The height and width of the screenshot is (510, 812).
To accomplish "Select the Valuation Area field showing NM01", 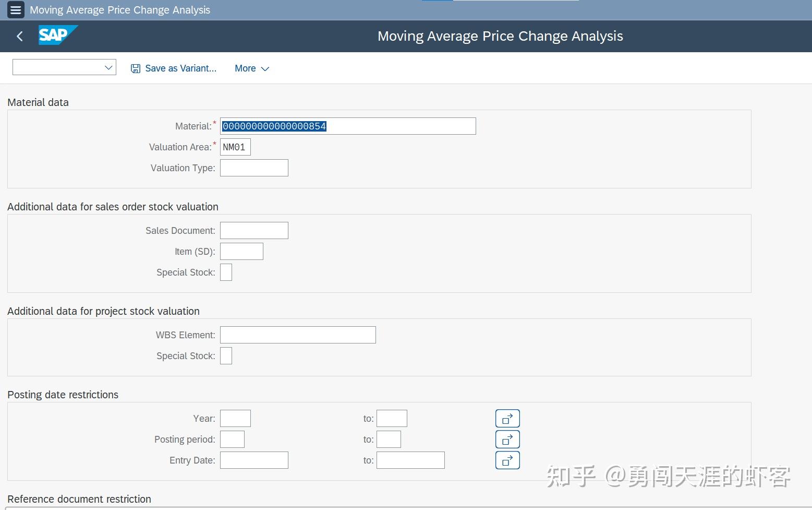I will (x=235, y=147).
